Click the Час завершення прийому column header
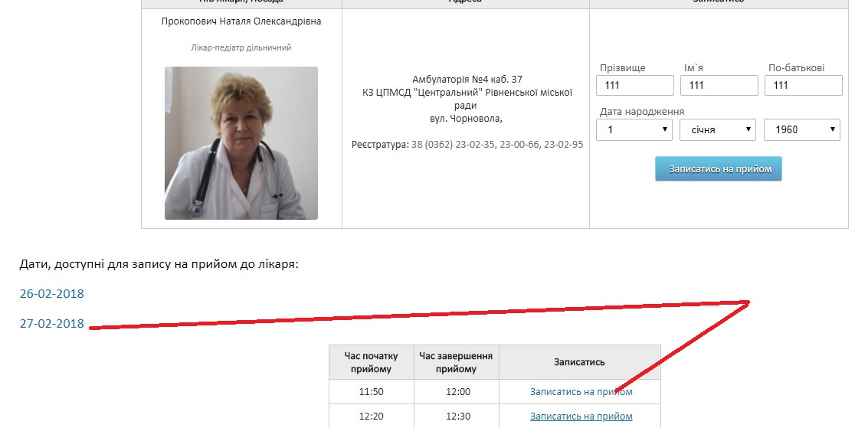 point(456,362)
